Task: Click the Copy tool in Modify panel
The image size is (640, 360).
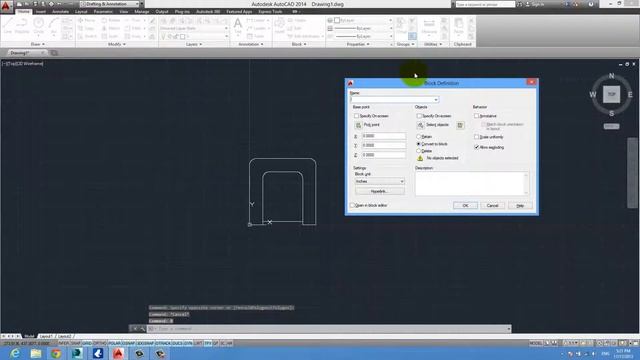Action: point(87,28)
